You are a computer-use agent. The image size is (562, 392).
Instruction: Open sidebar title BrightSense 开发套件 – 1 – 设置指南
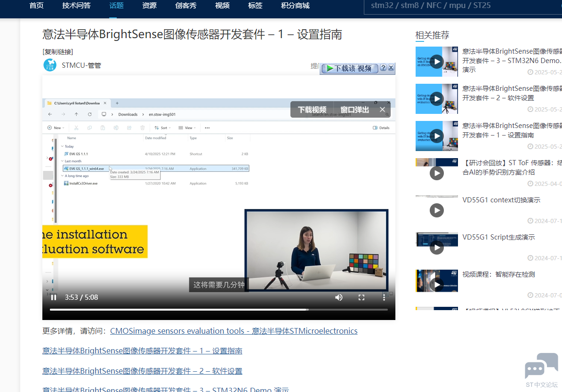click(512, 130)
